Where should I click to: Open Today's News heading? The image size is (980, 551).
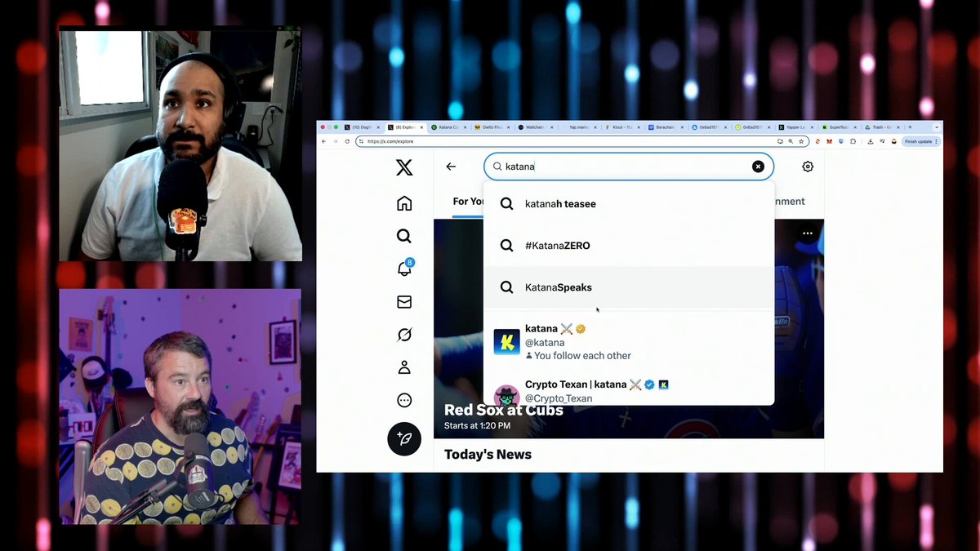pyautogui.click(x=488, y=454)
